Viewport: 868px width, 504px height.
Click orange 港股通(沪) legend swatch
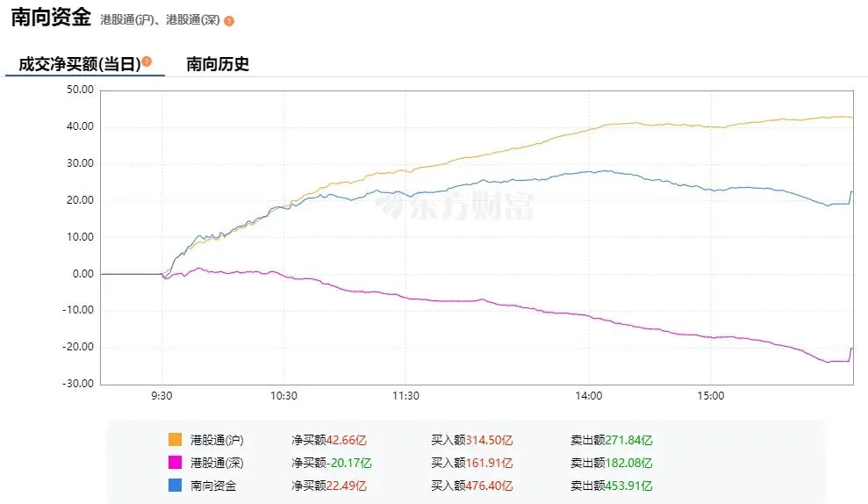[175, 439]
